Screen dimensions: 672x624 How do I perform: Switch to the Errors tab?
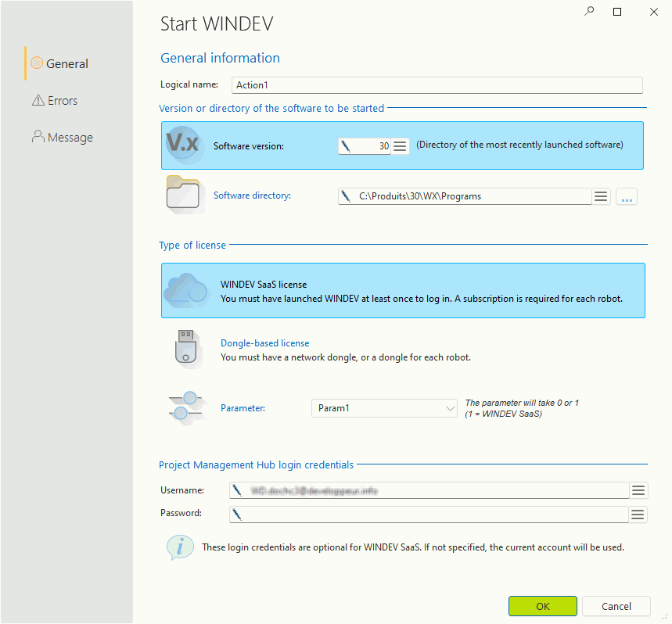55,100
